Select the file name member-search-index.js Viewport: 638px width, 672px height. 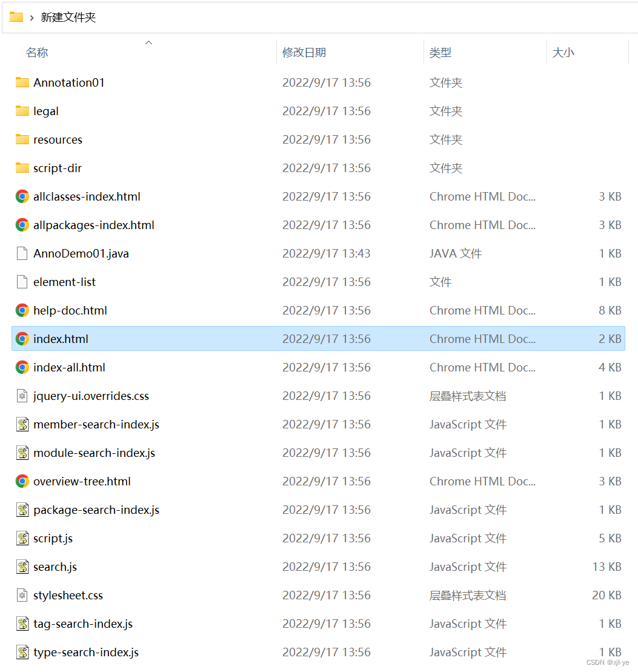click(96, 424)
